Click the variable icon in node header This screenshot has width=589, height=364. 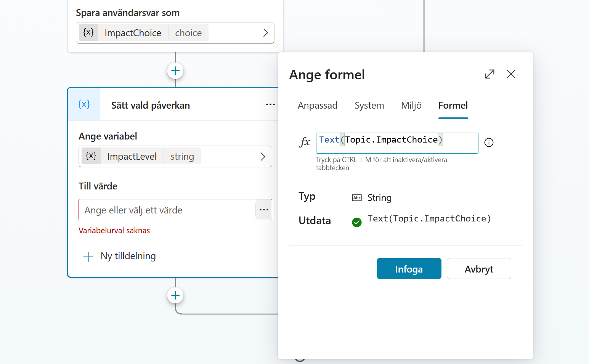coord(84,104)
